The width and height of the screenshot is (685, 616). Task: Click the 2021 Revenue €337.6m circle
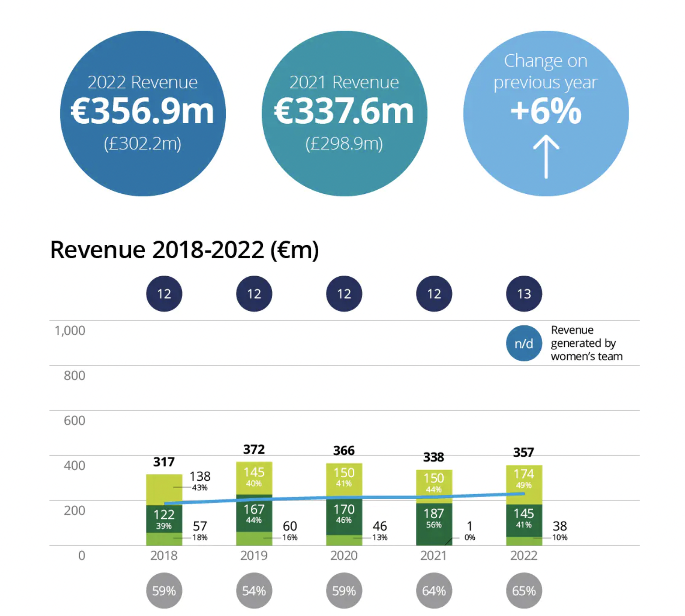pos(344,114)
